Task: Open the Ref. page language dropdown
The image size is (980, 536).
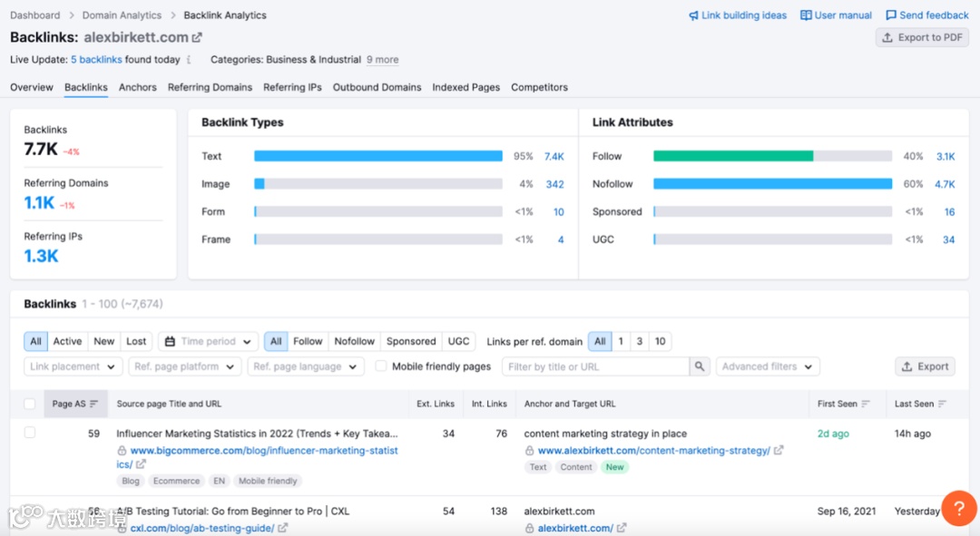Action: pyautogui.click(x=306, y=366)
